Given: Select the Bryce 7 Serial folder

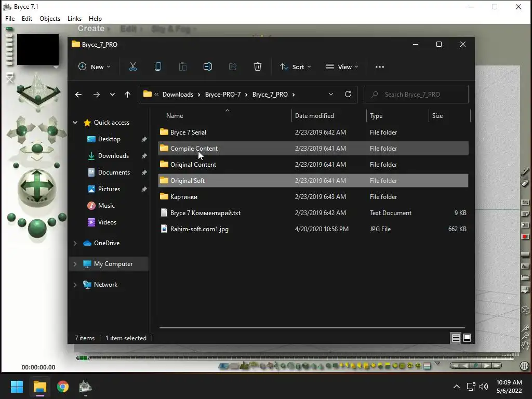Looking at the screenshot, I should [313, 132].
